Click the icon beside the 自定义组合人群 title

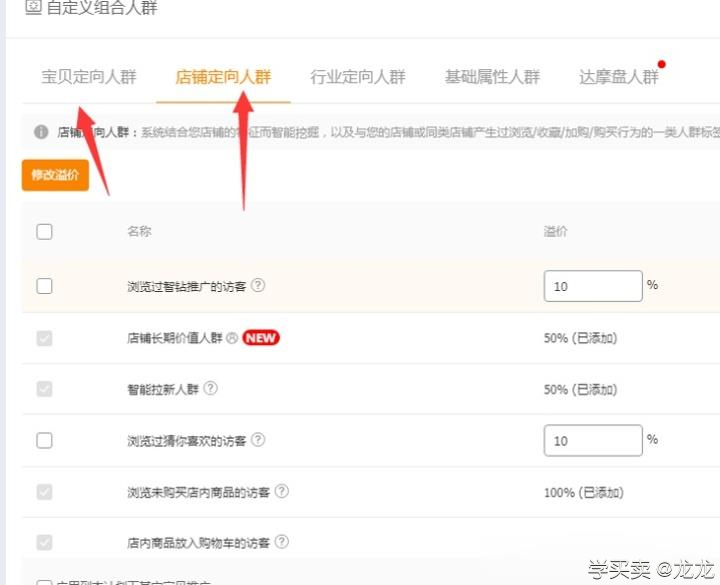click(33, 6)
